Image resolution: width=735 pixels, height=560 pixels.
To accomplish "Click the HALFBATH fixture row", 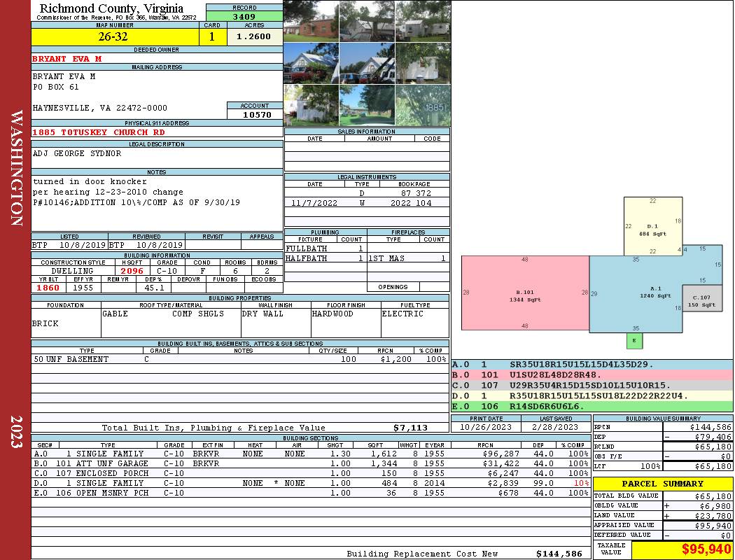I will point(325,258).
